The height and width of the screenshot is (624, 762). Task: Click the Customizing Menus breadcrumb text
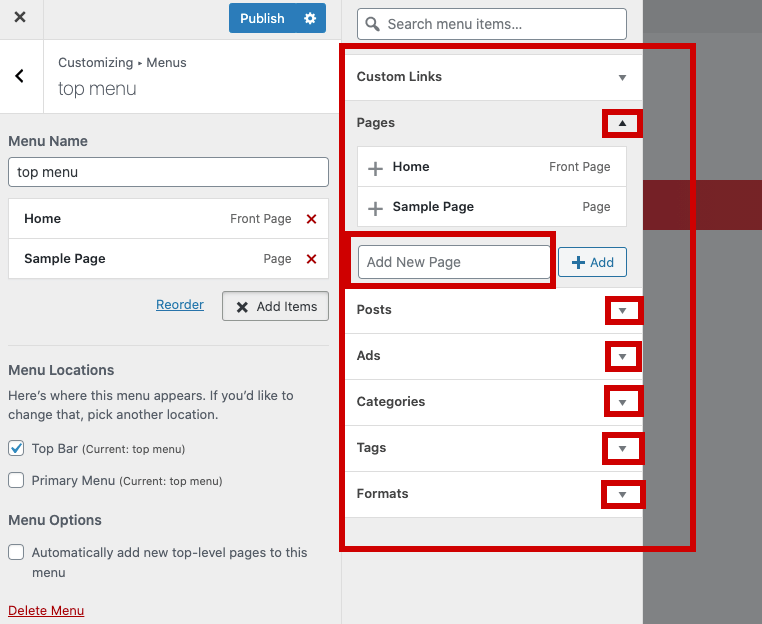coord(122,63)
